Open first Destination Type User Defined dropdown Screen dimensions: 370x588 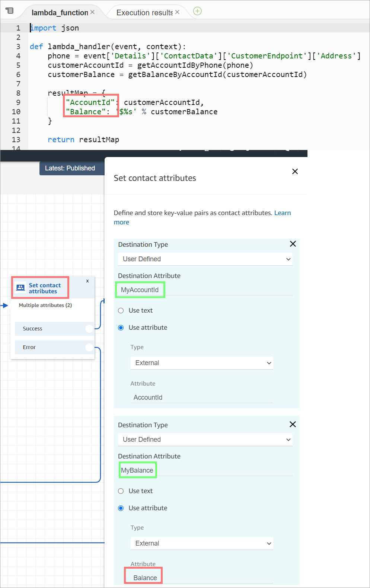coord(205,259)
